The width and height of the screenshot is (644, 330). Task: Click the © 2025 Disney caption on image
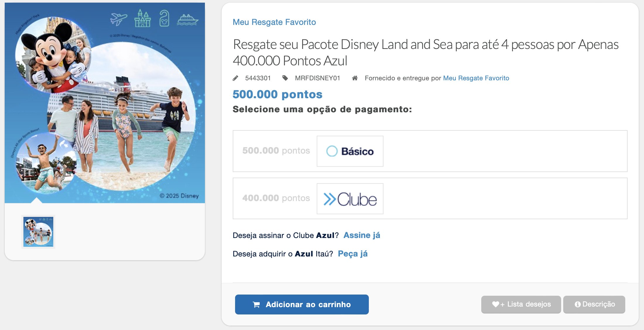179,196
